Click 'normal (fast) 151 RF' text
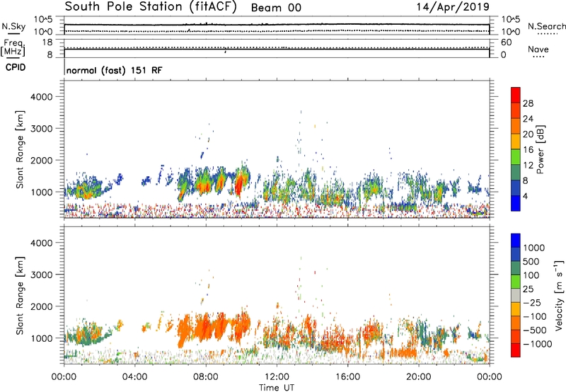Screen dimensions: 566x392 click(x=114, y=70)
